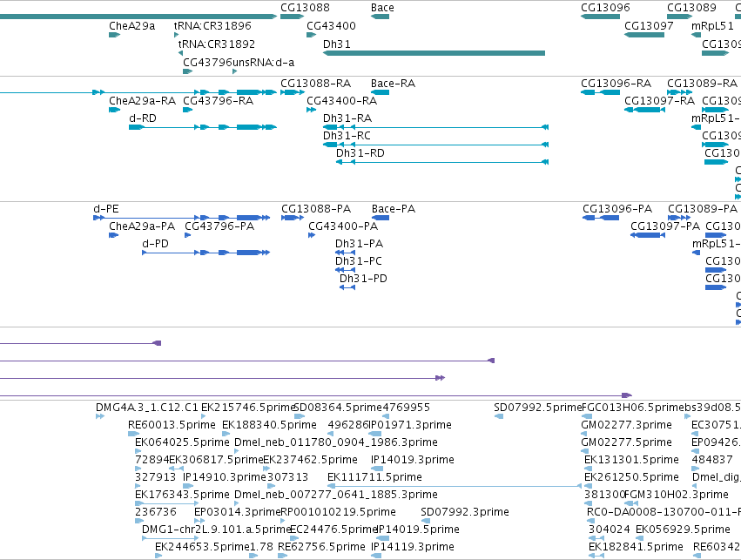This screenshot has height=560, width=741.
Task: Click the Dh31-RC transcript label
Action: point(347,136)
